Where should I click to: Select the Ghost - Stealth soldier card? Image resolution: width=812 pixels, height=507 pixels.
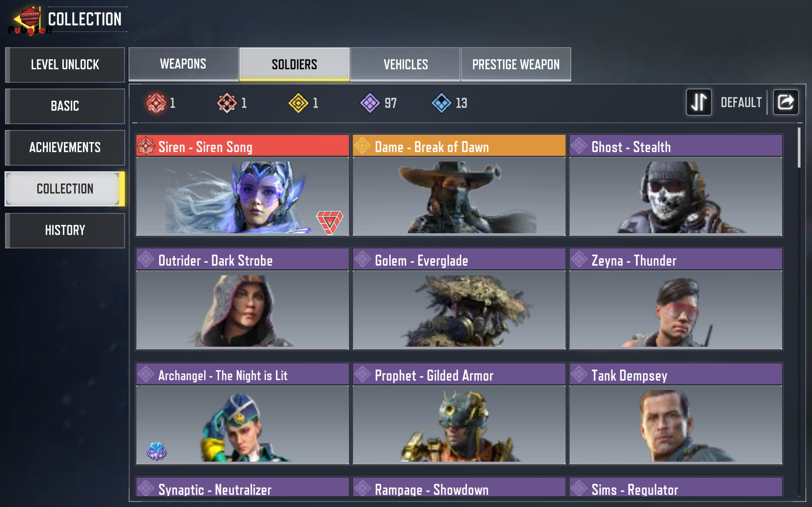(x=676, y=185)
